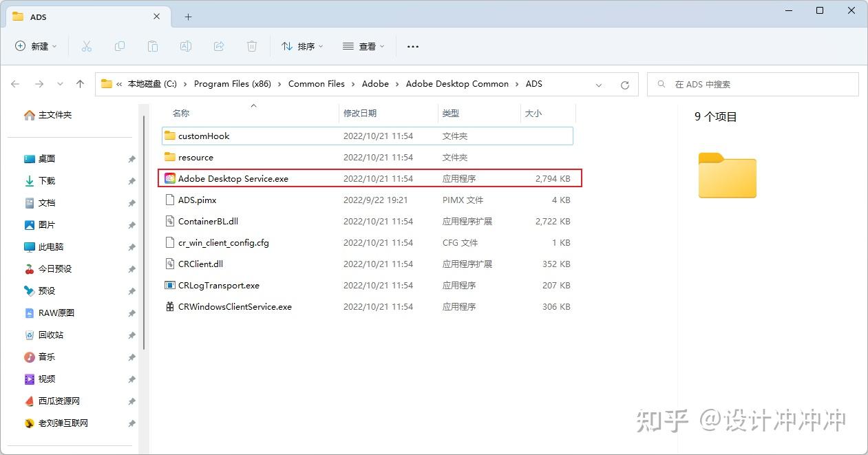Refresh the ADS folder view
Image resolution: width=868 pixels, height=455 pixels.
(625, 85)
